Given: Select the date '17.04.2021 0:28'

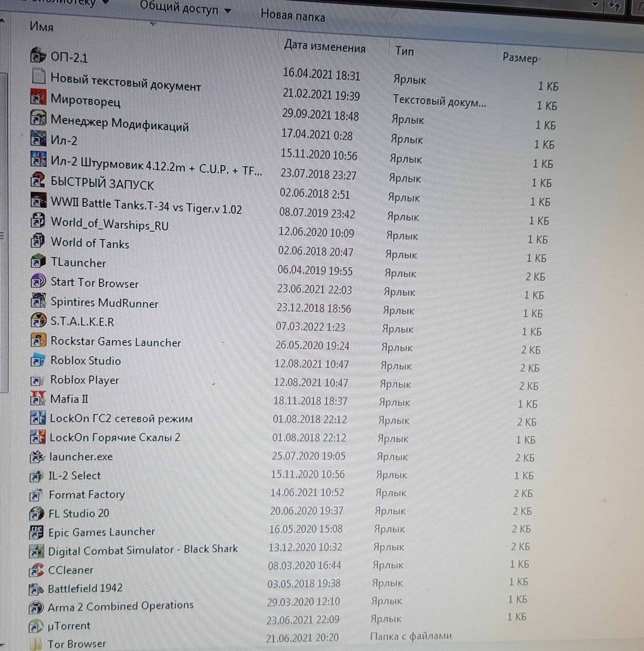Looking at the screenshot, I should (x=317, y=135).
